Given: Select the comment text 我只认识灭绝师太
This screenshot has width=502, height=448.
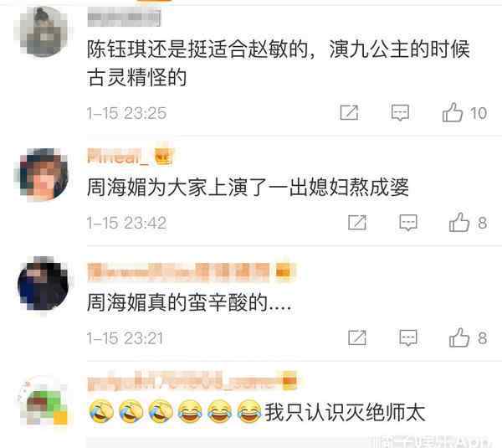Looking at the screenshot, I should (345, 413).
